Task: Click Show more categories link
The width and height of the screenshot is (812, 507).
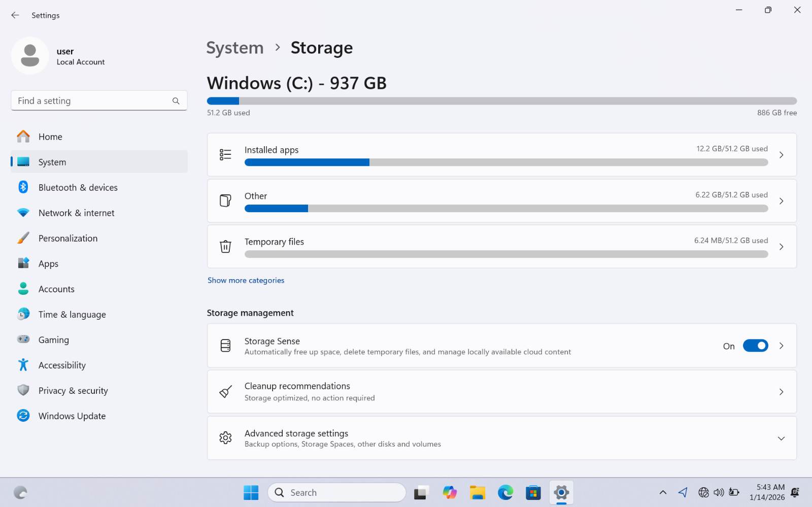Action: pyautogui.click(x=246, y=280)
